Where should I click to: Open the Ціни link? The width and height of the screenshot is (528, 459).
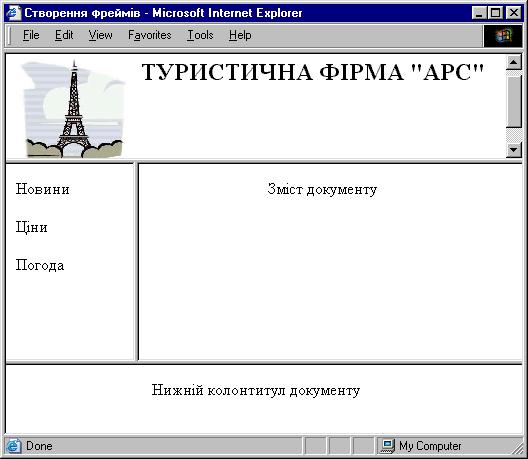(31, 227)
